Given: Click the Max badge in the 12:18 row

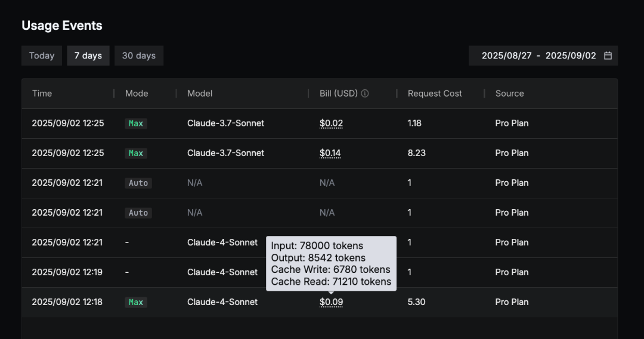Looking at the screenshot, I should tap(136, 302).
